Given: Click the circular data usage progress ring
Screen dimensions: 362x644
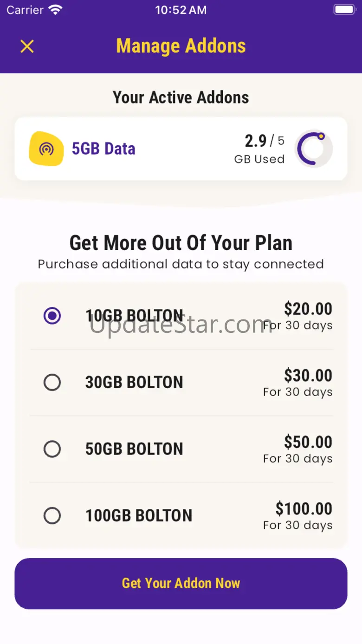Looking at the screenshot, I should tap(313, 149).
